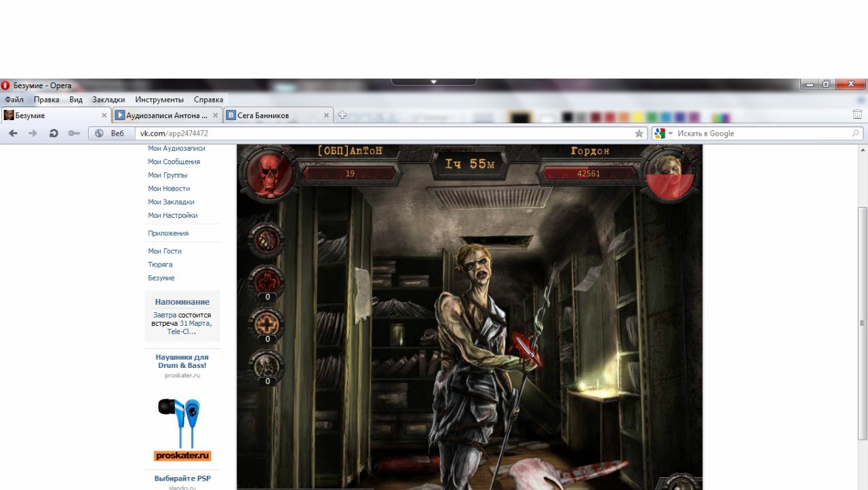The height and width of the screenshot is (490, 868).
Task: Open the Безумие app sidebar link
Action: pos(161,278)
